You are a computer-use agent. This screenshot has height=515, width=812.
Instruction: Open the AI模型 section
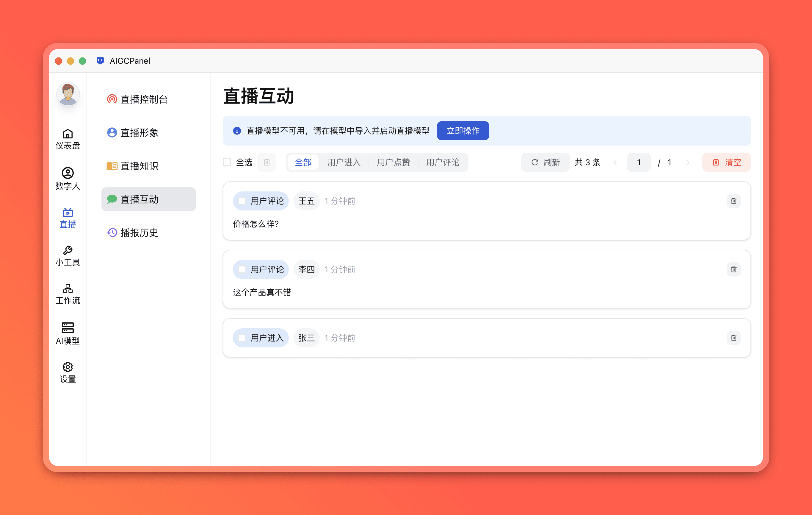[68, 333]
